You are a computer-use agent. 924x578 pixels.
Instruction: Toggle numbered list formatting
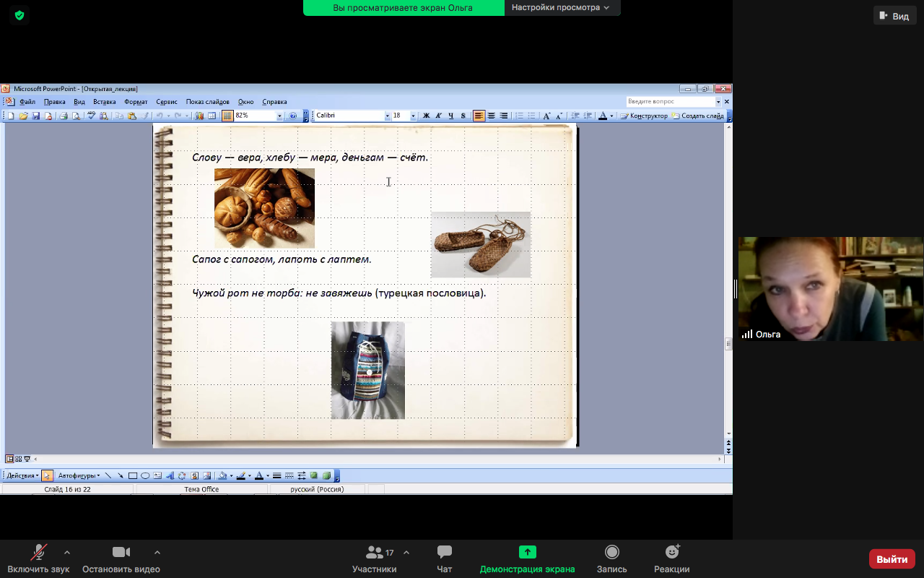click(x=519, y=116)
